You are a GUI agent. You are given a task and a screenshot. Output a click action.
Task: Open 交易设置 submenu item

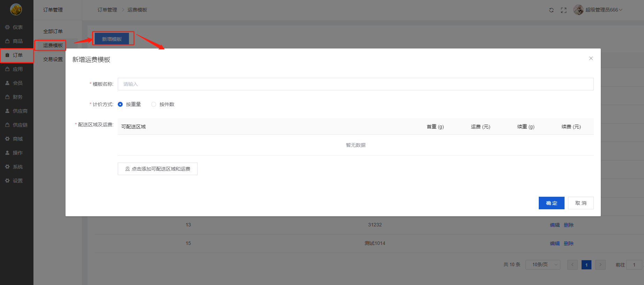[x=53, y=59]
